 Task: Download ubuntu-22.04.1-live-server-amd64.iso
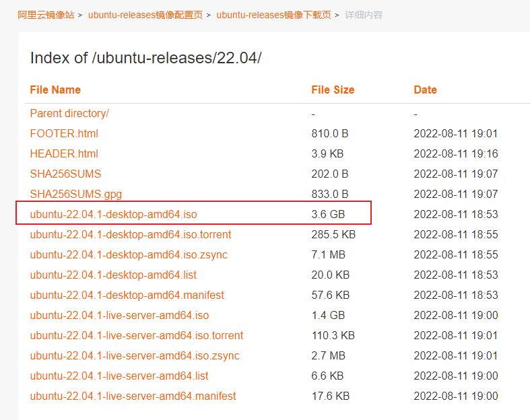(x=119, y=315)
